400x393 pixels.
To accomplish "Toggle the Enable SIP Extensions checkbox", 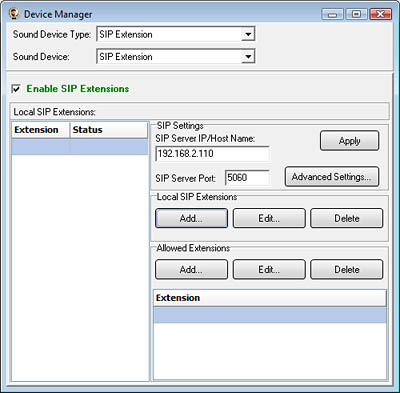I will 16,89.
